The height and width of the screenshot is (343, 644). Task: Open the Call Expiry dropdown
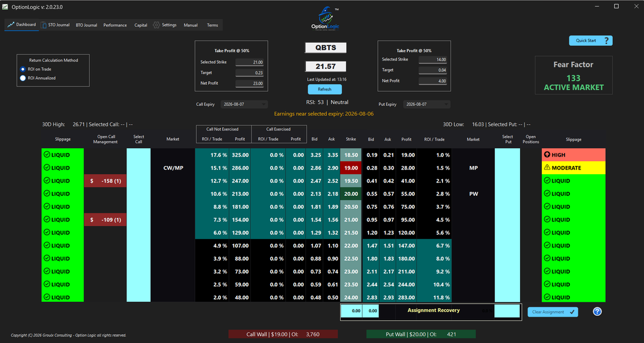pos(244,105)
